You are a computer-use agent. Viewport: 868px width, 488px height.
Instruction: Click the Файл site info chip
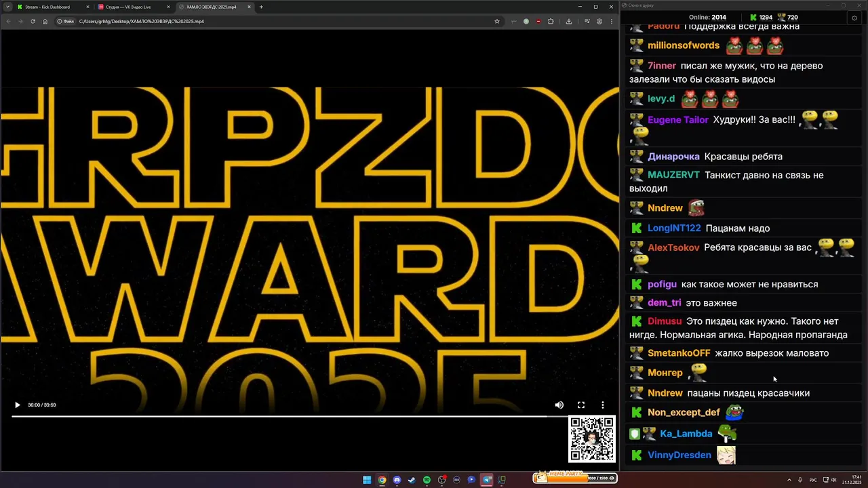[66, 21]
